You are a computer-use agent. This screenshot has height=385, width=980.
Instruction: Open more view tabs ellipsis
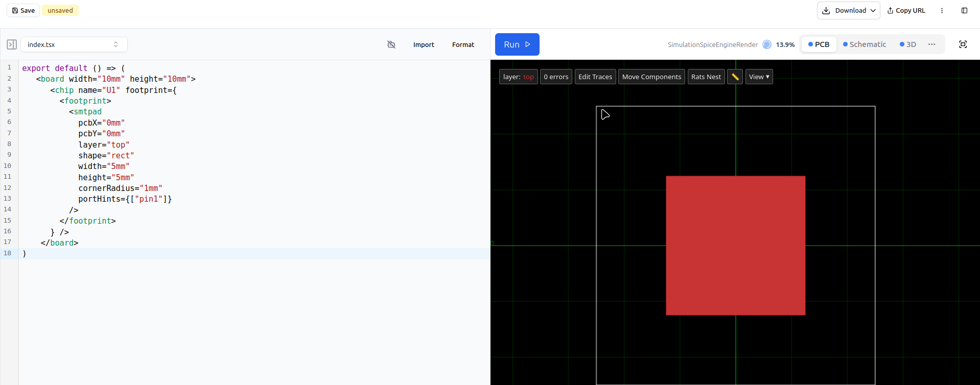pos(932,44)
